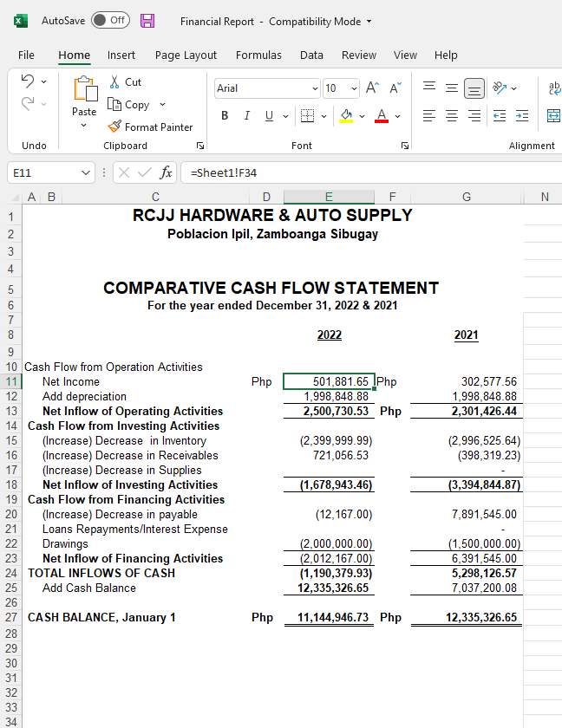This screenshot has height=728, width=562.
Task: Decrease font size with smaller A
Action: pyautogui.click(x=395, y=88)
